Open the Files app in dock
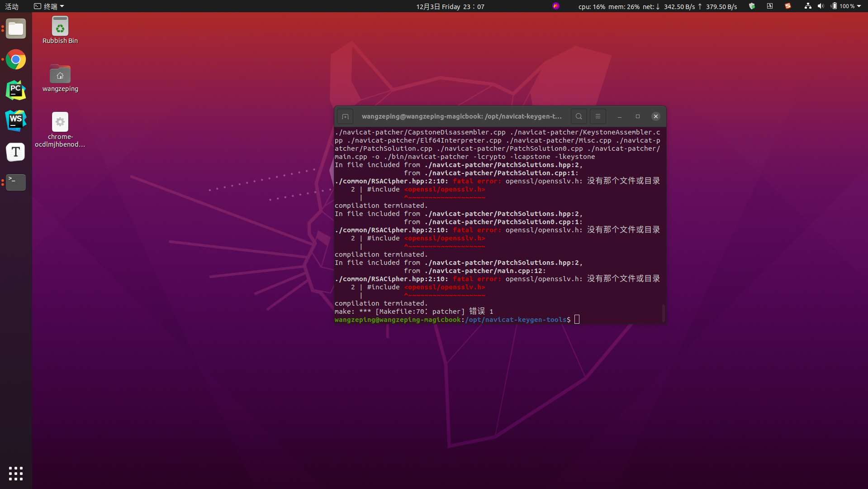The height and width of the screenshot is (489, 868). coord(16,29)
